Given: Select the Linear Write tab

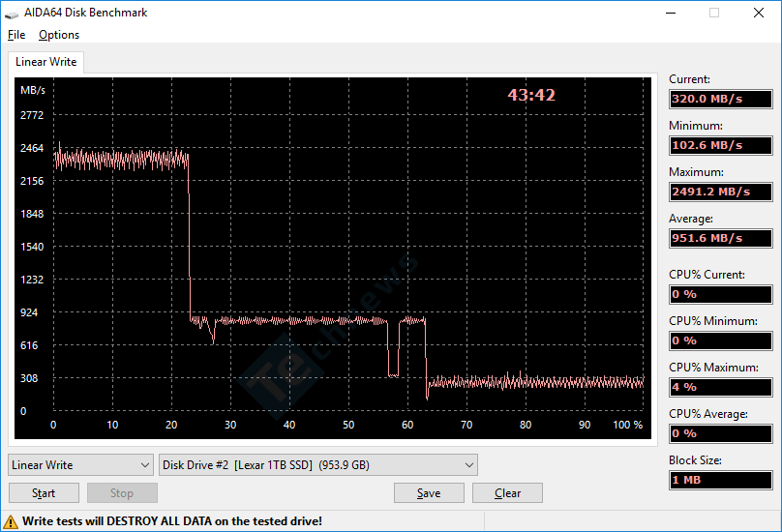Looking at the screenshot, I should (x=45, y=62).
